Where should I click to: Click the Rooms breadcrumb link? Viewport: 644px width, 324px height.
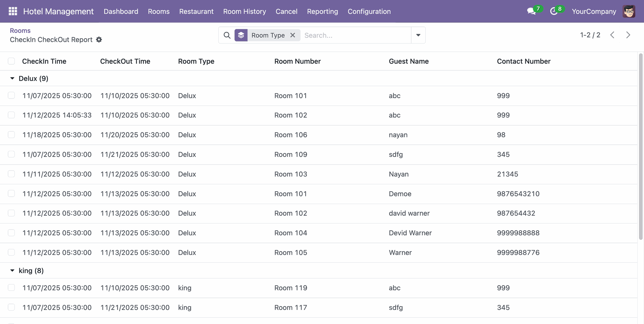[x=20, y=30]
